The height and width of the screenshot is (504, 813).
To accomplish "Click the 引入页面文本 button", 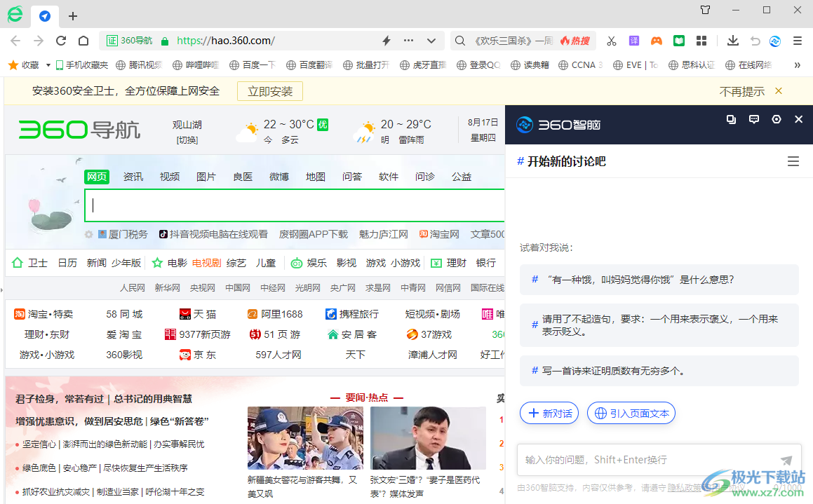I will pos(631,414).
